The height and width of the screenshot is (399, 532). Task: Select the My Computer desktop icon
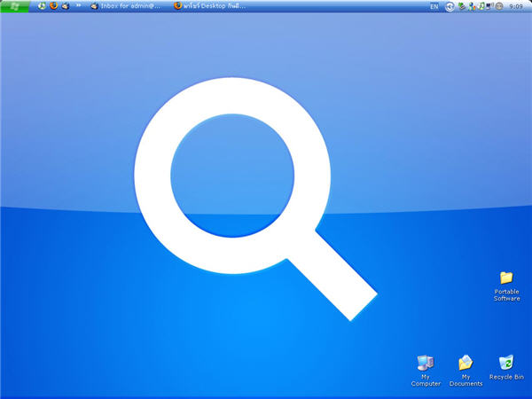pyautogui.click(x=426, y=371)
